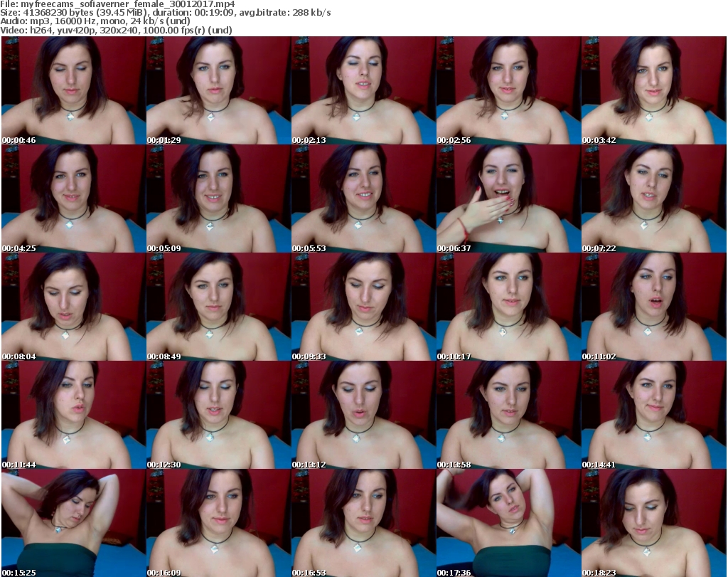This screenshot has height=577, width=728.
Task: Choose the frame marked 00:13:12
Action: click(363, 415)
